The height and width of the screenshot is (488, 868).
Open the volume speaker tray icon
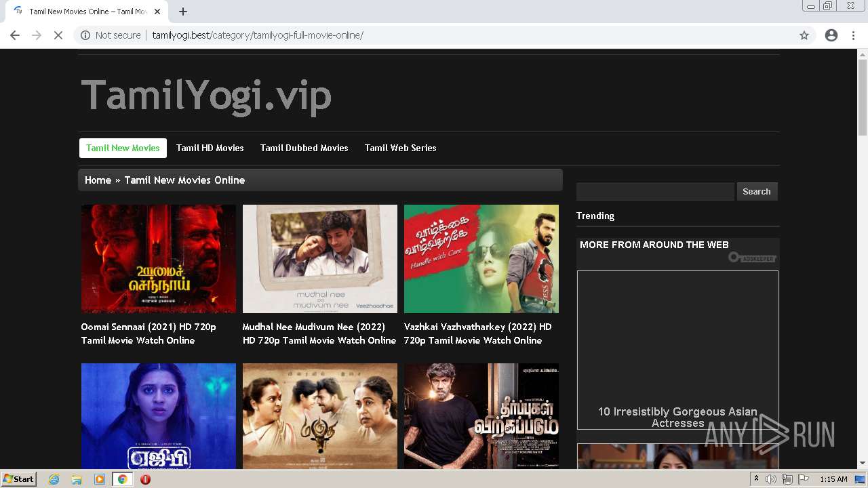pyautogui.click(x=771, y=479)
